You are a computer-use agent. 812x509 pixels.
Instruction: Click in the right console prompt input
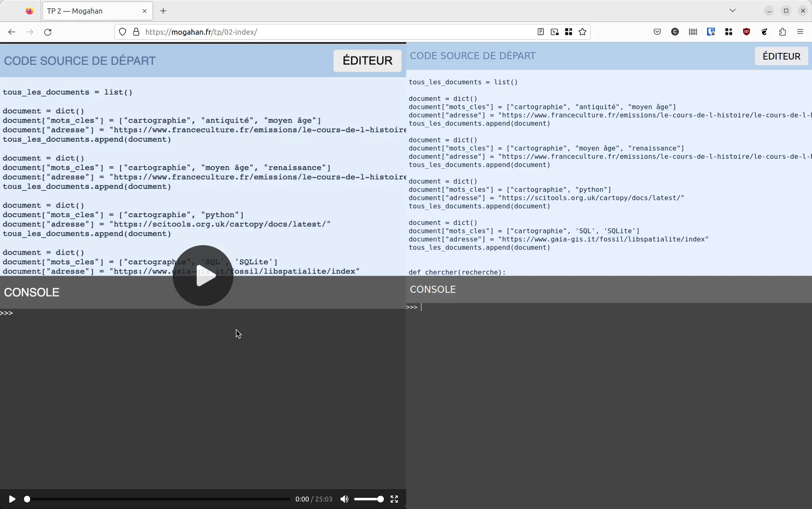579,307
